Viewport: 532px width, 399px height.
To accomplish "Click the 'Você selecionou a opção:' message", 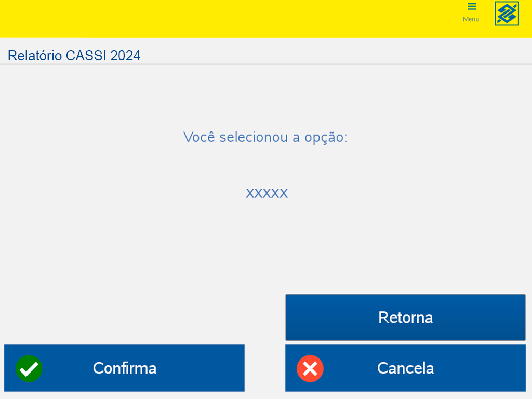I will coord(265,137).
